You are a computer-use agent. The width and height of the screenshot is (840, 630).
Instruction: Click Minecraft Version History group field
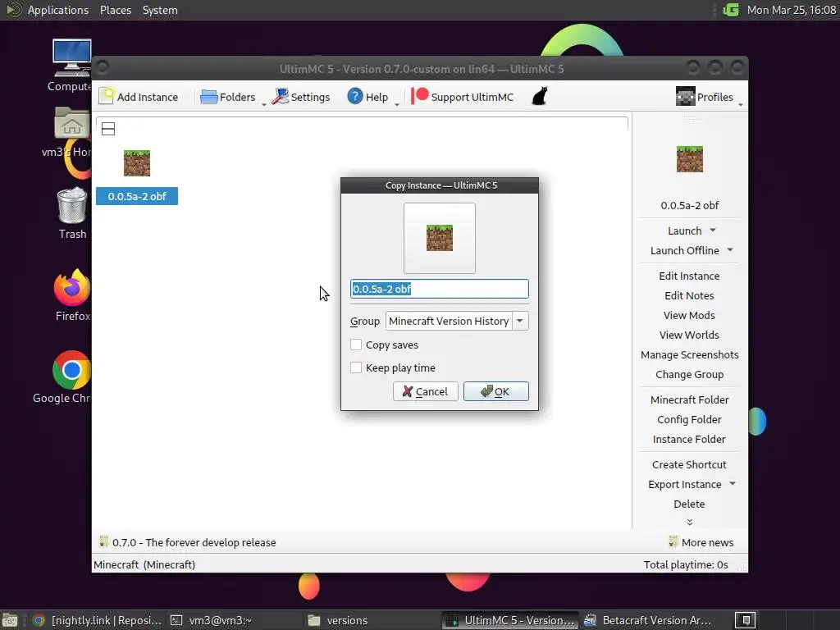pyautogui.click(x=449, y=321)
